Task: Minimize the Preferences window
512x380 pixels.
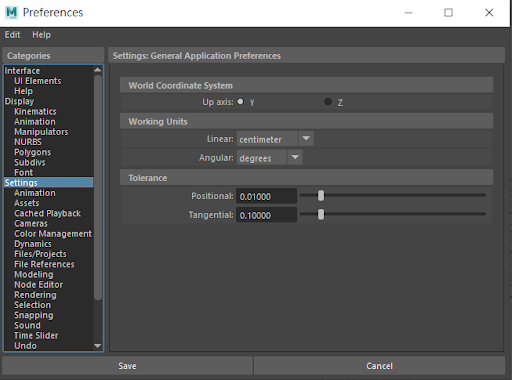Action: point(408,13)
